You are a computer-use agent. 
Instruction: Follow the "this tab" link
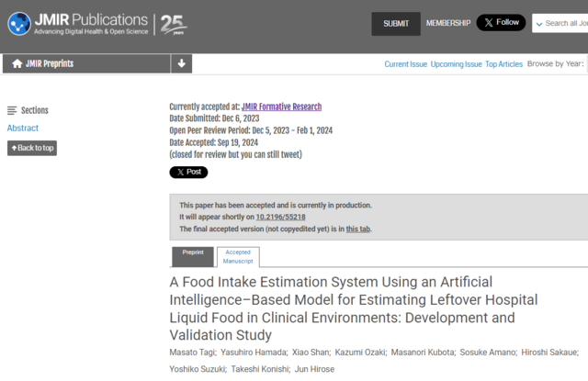point(357,229)
